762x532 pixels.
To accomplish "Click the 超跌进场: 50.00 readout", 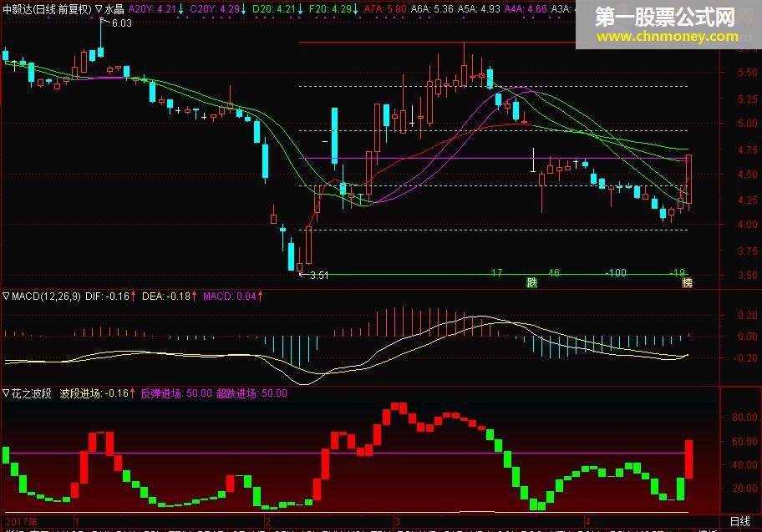I will point(251,393).
